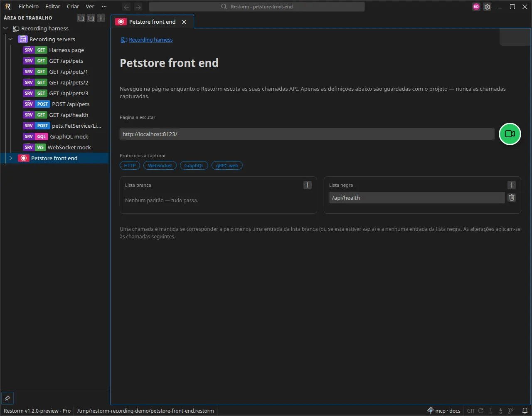This screenshot has height=416, width=532.
Task: Start recording with the green camera button
Action: (x=510, y=134)
